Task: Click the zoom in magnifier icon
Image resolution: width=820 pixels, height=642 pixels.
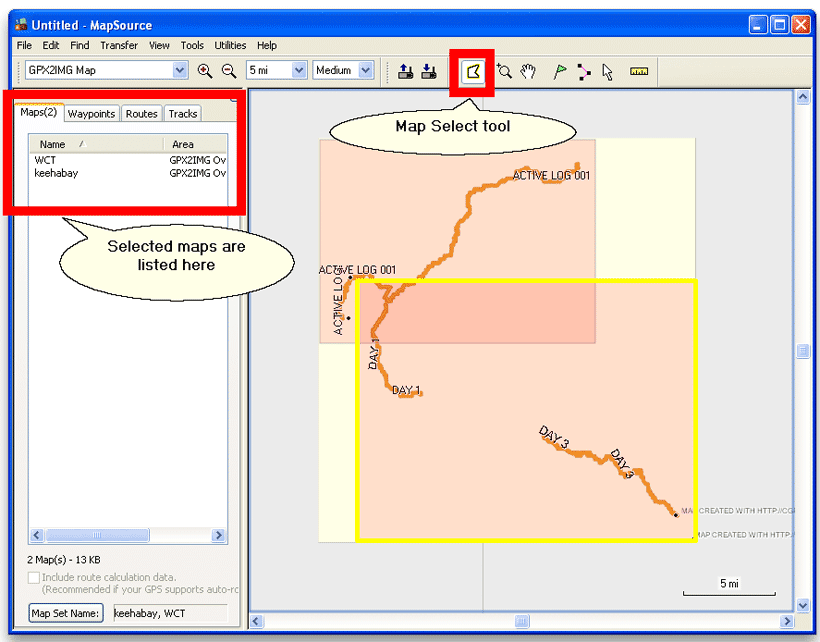Action: tap(204, 71)
